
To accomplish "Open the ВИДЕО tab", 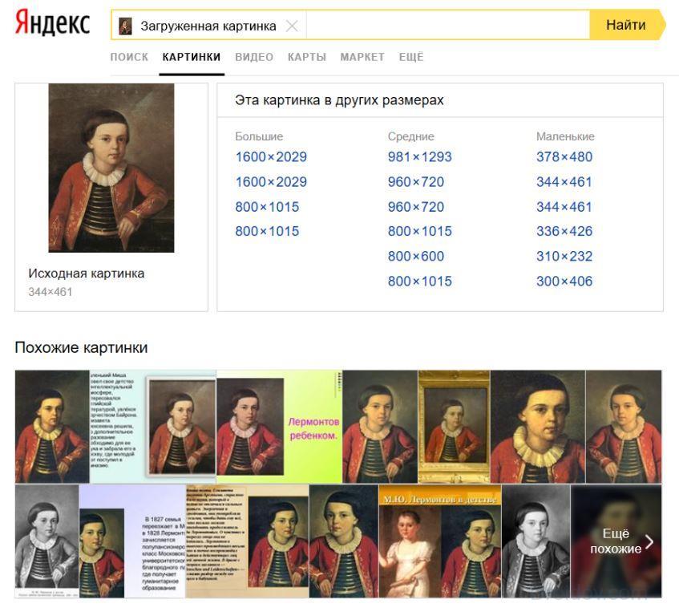I will pos(254,57).
